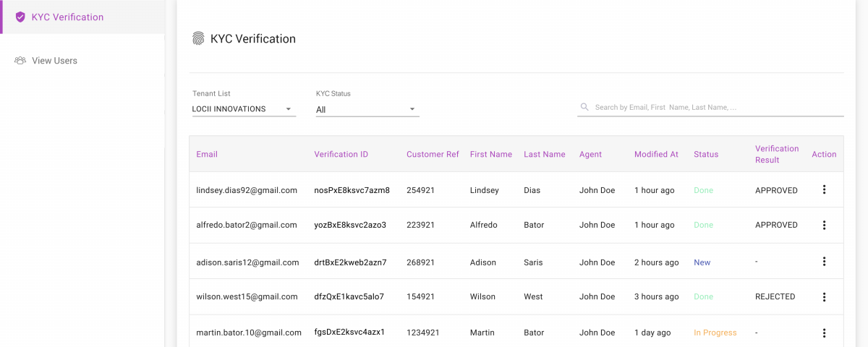
Task: Open three-dot menu for Wilson West
Action: (824, 296)
